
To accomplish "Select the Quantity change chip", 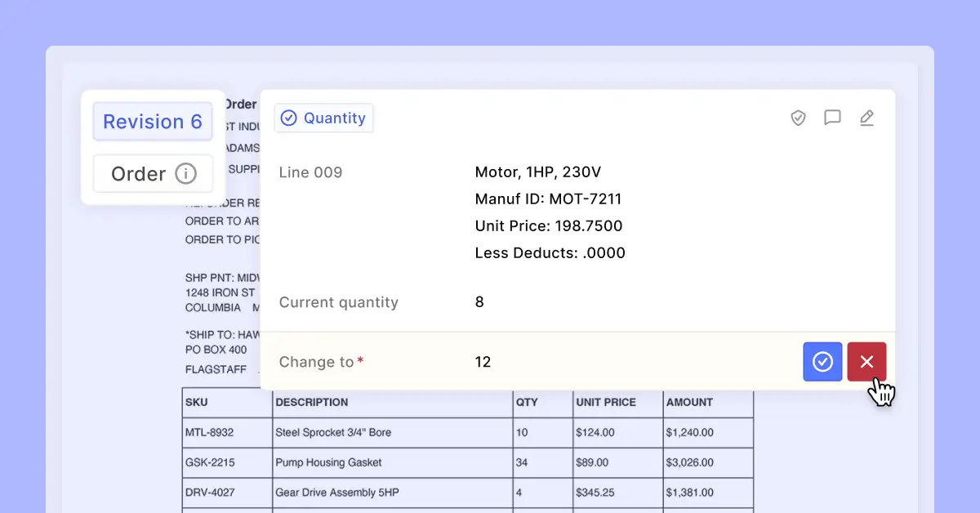I will 323,118.
